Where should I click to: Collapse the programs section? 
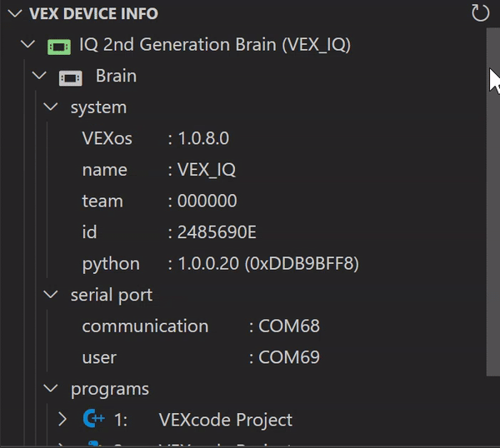pyautogui.click(x=52, y=389)
